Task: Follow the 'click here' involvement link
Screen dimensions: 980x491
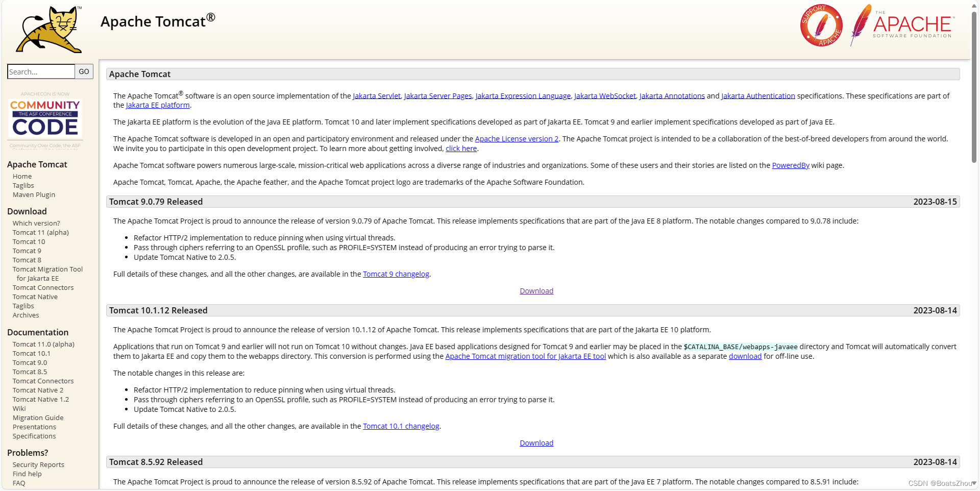Action: pos(461,149)
